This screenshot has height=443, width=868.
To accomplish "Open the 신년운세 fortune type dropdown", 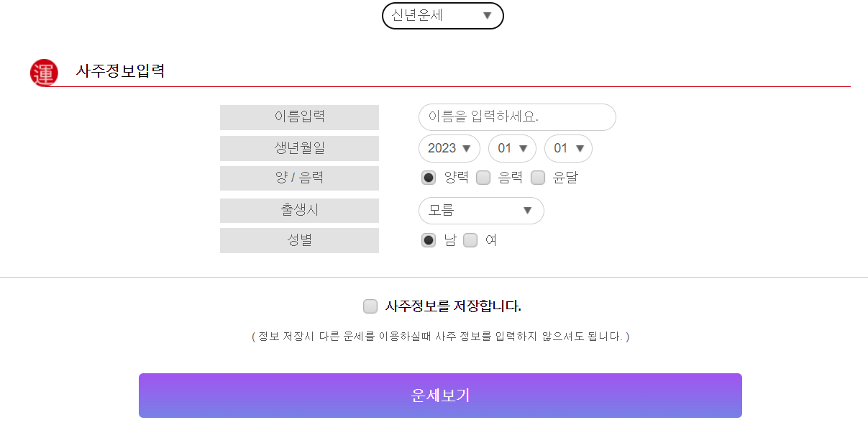I will [x=442, y=15].
